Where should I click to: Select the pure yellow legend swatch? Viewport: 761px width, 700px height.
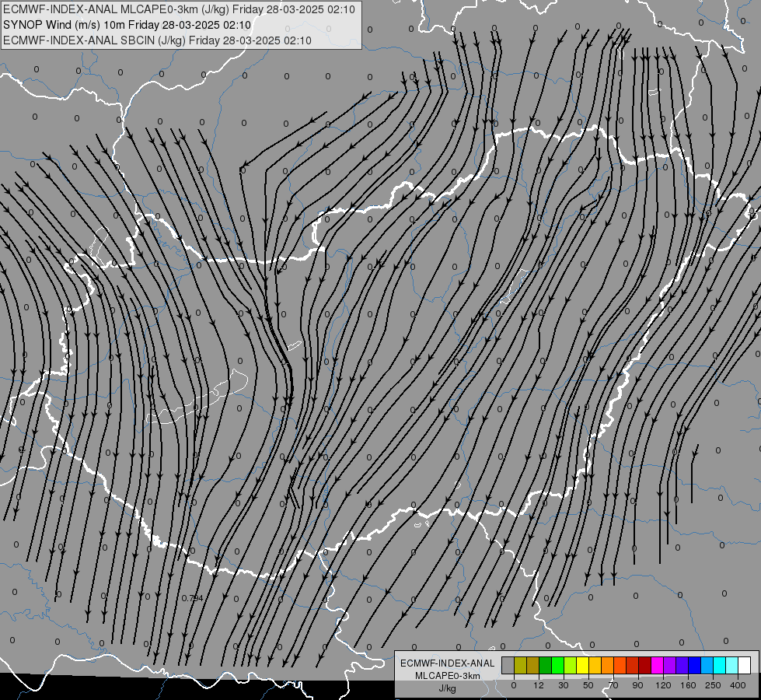[582, 666]
